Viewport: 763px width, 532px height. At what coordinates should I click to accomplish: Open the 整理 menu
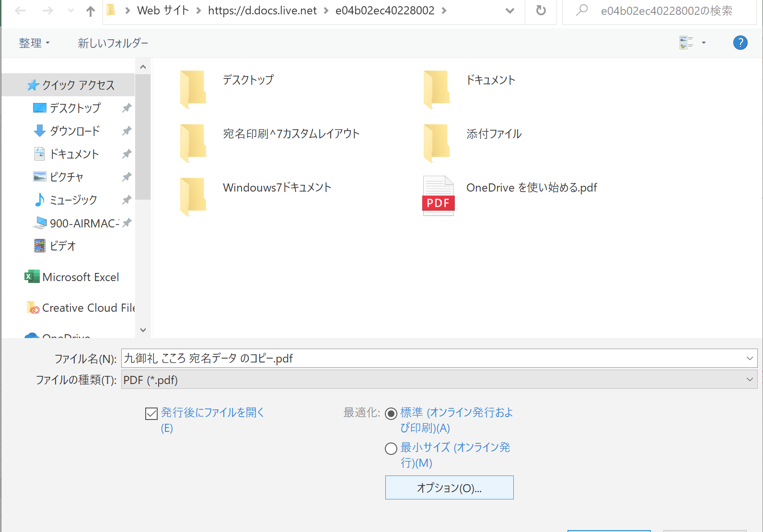click(34, 43)
